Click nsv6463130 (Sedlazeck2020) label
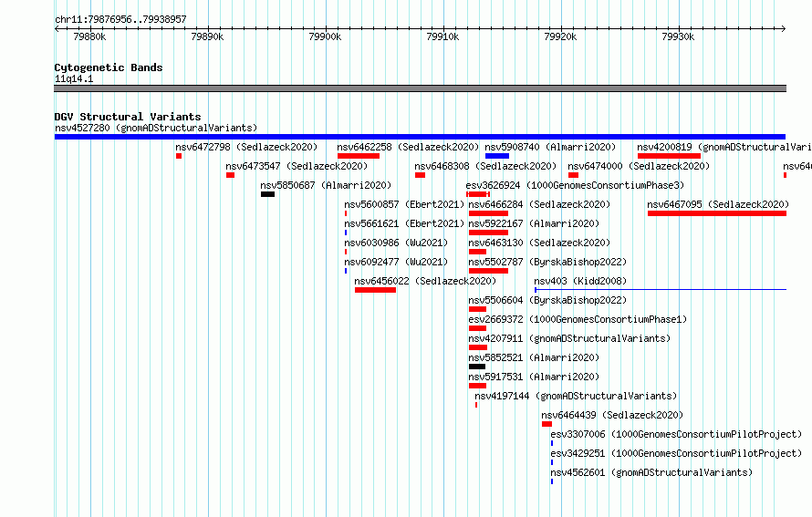This screenshot has width=812, height=517. [x=539, y=243]
